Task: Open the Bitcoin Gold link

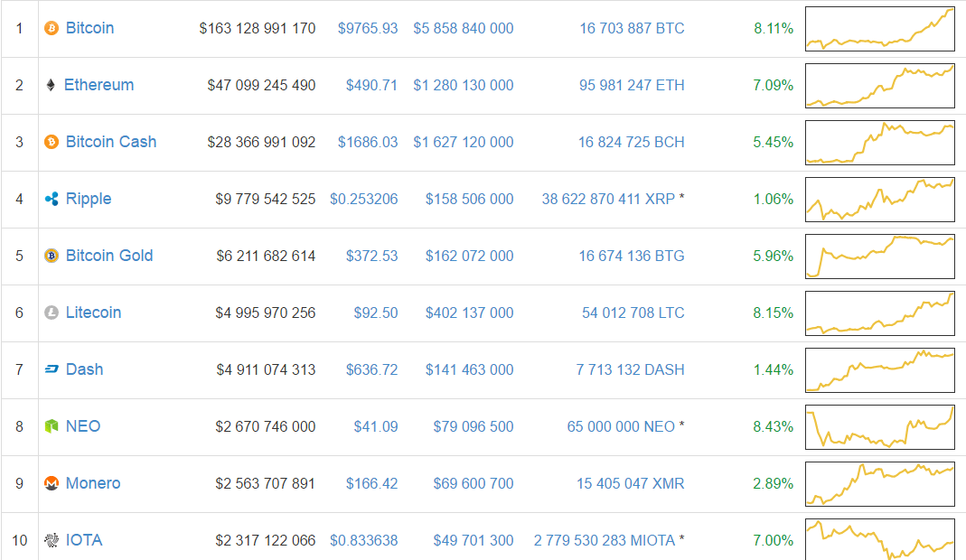Action: tap(109, 256)
